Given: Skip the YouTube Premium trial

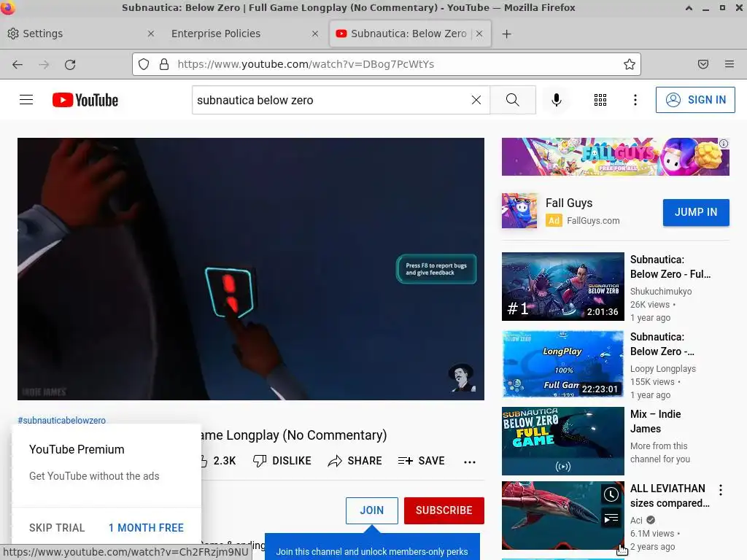Looking at the screenshot, I should tap(57, 528).
